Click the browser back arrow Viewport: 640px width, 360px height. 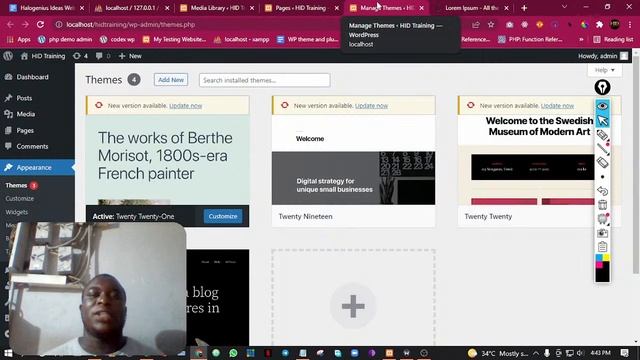10,24
